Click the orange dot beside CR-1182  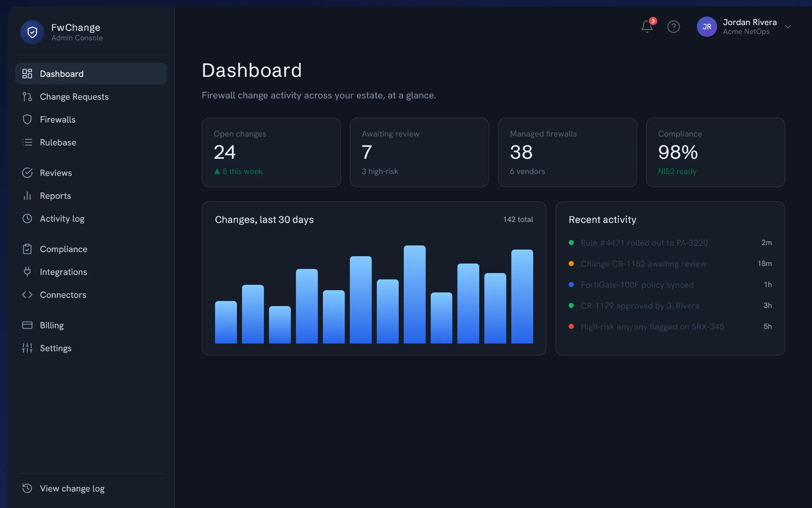click(571, 264)
